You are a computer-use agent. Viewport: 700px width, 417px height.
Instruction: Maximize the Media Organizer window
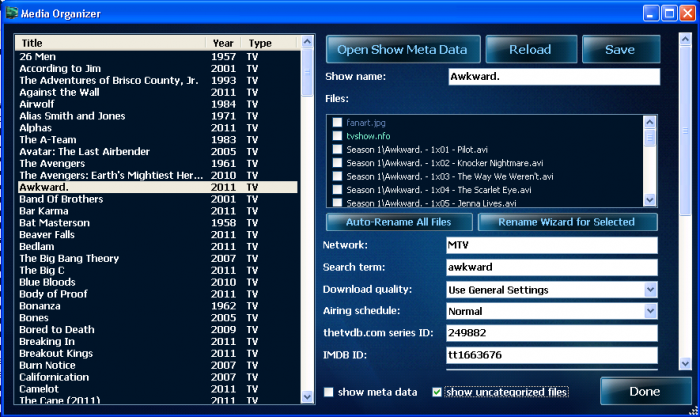[669, 13]
